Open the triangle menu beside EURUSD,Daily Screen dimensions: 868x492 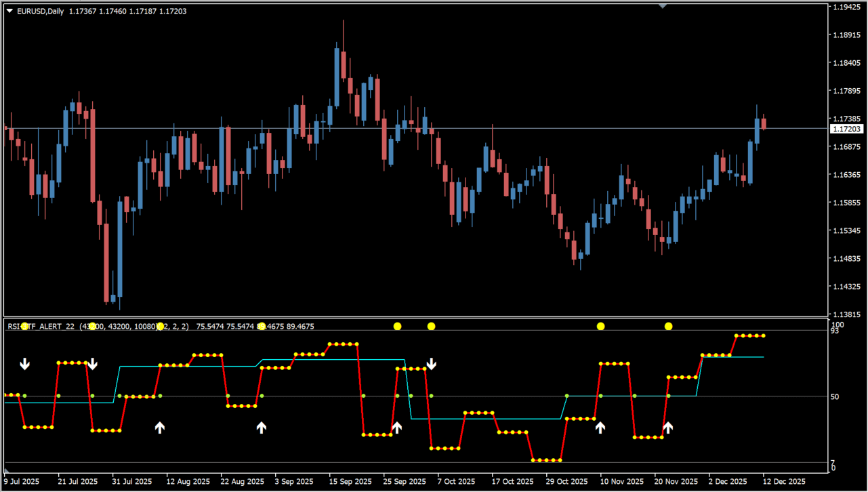9,11
